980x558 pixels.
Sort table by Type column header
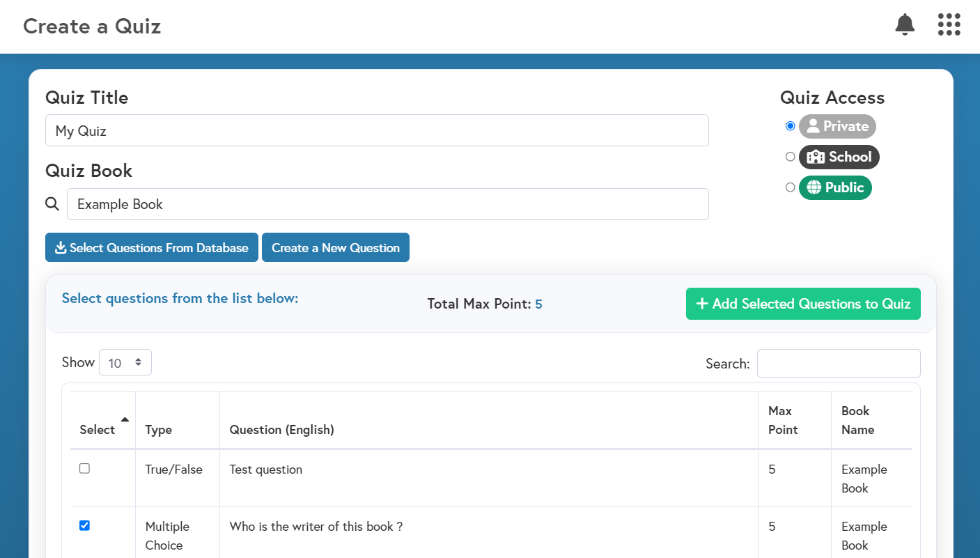click(159, 430)
